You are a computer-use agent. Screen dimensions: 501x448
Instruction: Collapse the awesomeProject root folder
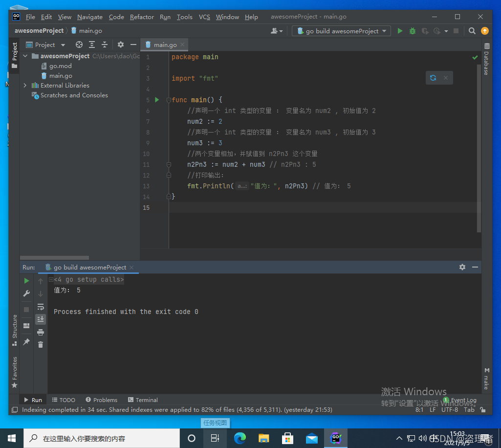pos(25,56)
